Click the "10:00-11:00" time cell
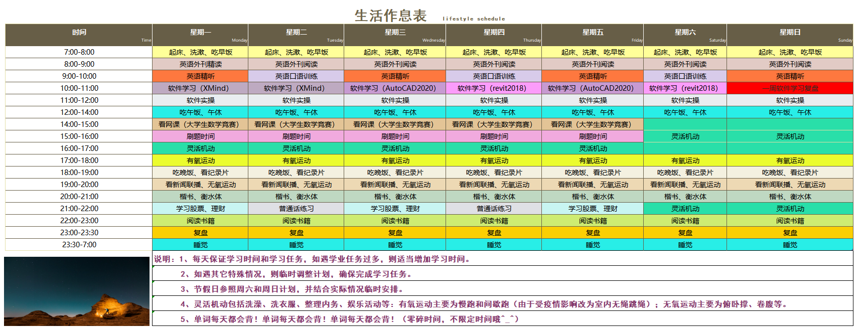Viewport: 868px width, 330px height. 79,88
